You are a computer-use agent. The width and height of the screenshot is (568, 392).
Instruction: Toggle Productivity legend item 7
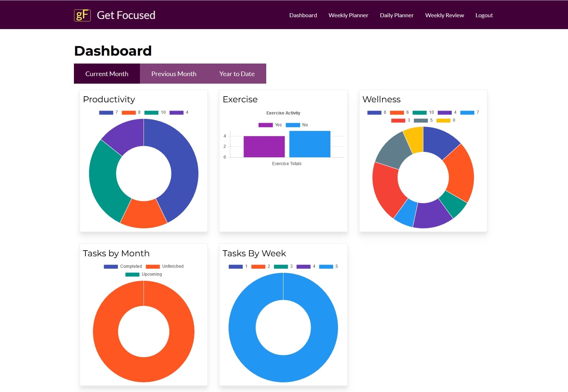pyautogui.click(x=108, y=112)
